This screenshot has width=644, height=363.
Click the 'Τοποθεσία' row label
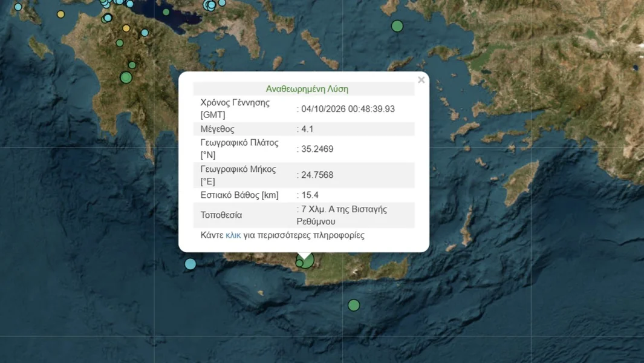click(x=221, y=215)
